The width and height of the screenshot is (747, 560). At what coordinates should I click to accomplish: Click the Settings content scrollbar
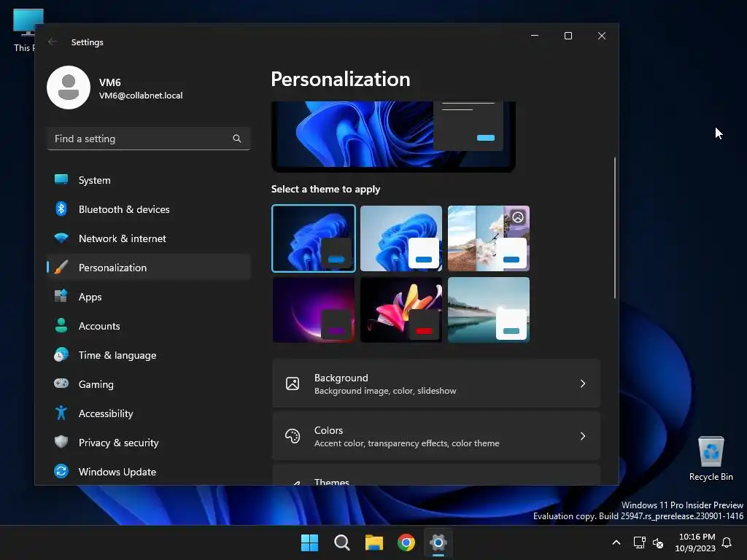(x=614, y=227)
